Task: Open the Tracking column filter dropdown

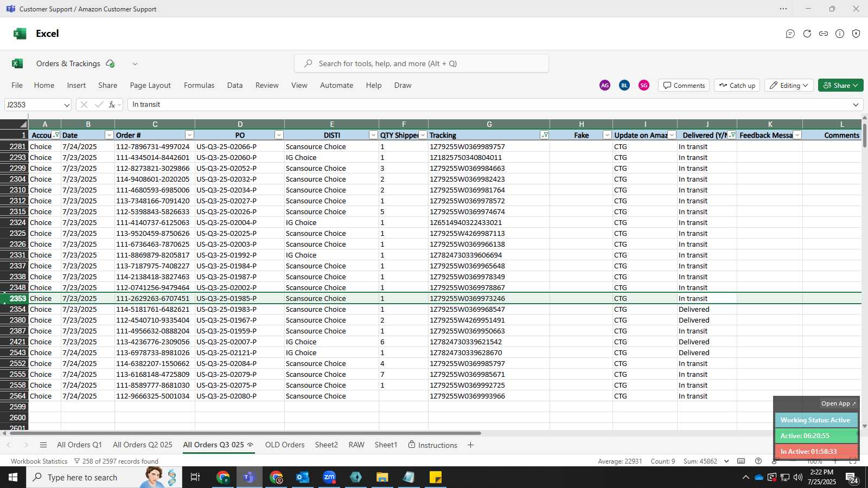Action: pos(544,135)
